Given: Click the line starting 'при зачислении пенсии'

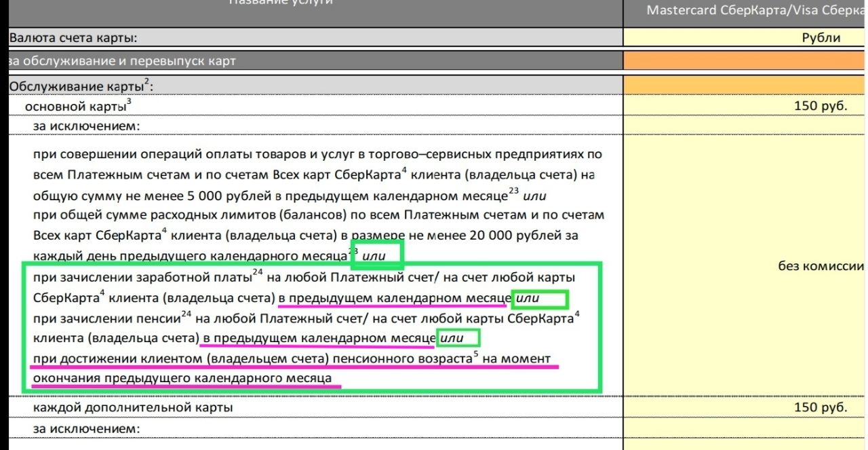Looking at the screenshot, I should 307,317.
